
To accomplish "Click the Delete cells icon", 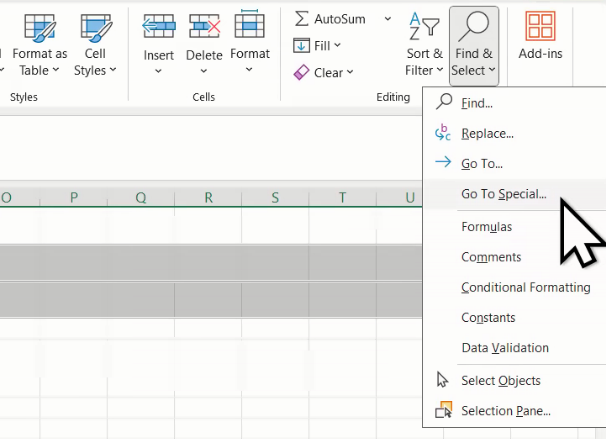I will click(x=204, y=26).
